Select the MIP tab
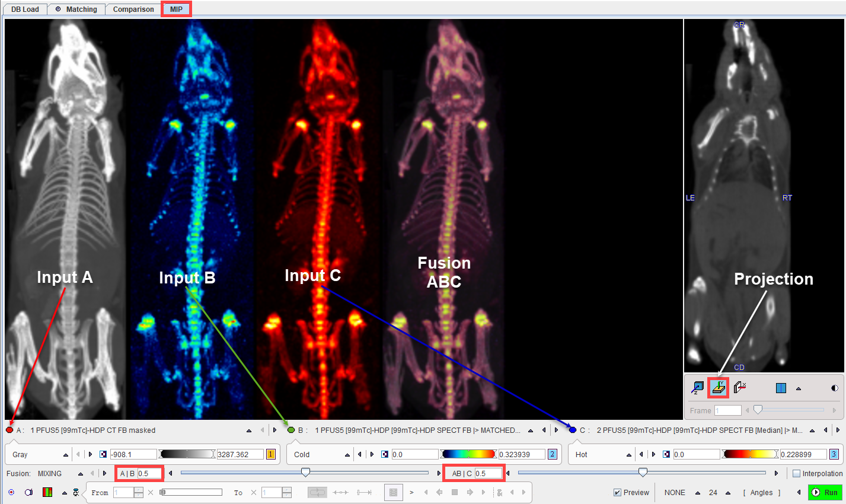This screenshot has width=846, height=504. click(176, 9)
